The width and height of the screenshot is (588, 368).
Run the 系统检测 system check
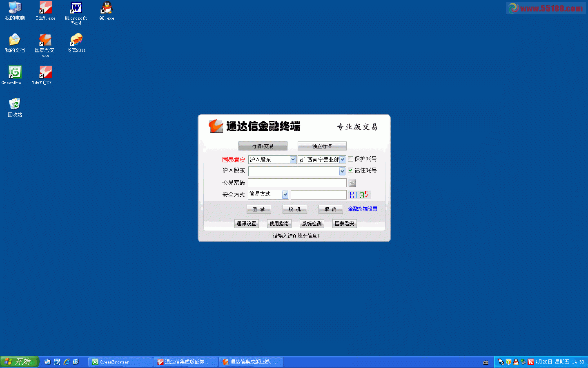point(312,224)
